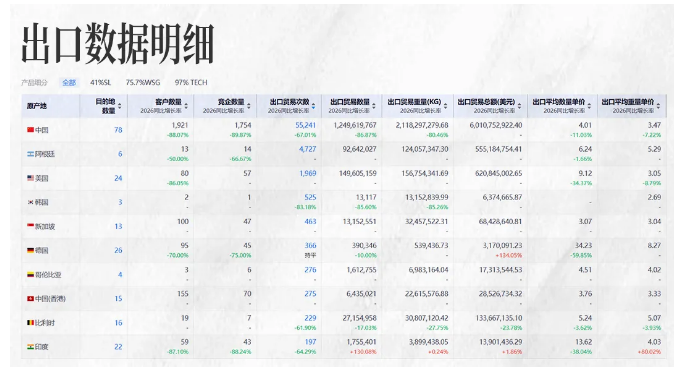The image size is (674, 369).
Task: Select weight value 13,152,839.99 cell
Action: coord(426,197)
